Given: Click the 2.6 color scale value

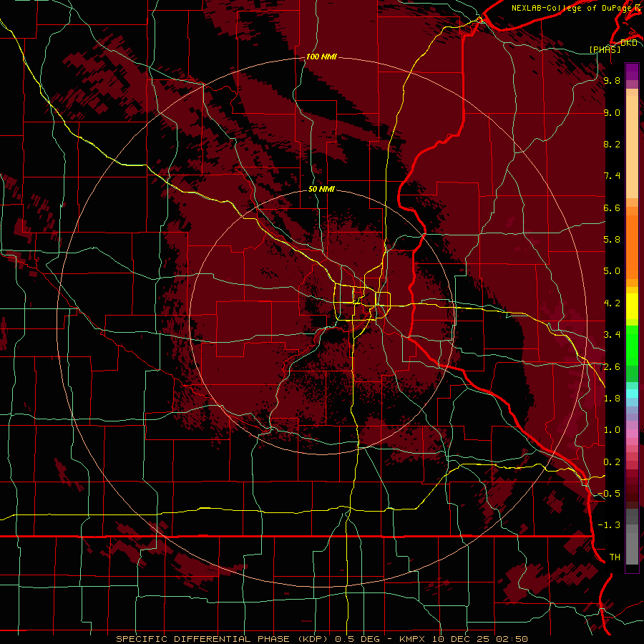Looking at the screenshot, I should 612,367.
